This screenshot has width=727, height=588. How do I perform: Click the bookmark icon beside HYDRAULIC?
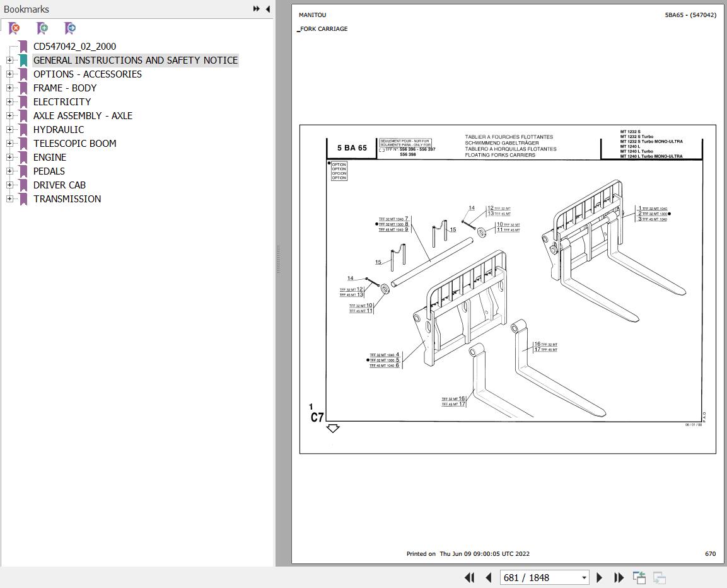23,130
